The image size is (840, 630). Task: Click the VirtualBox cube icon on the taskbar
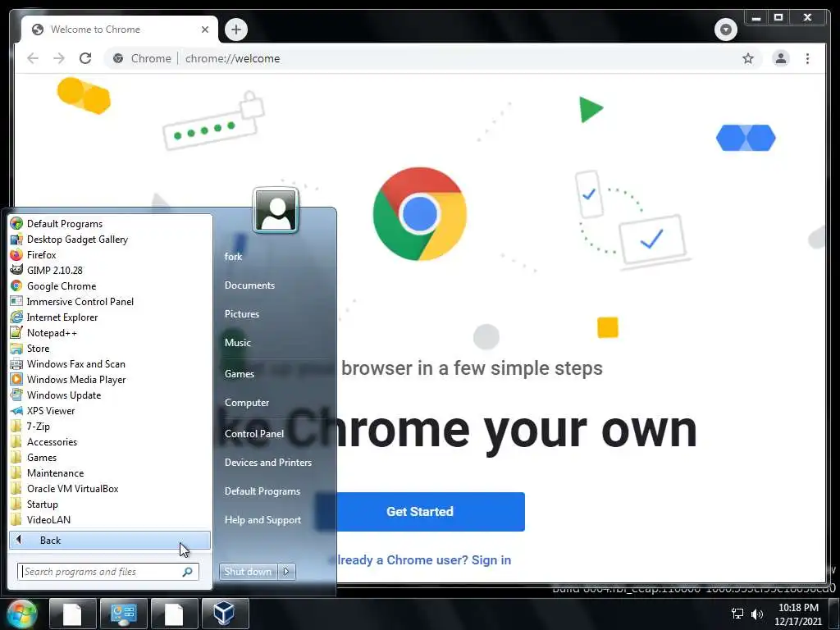pyautogui.click(x=225, y=614)
